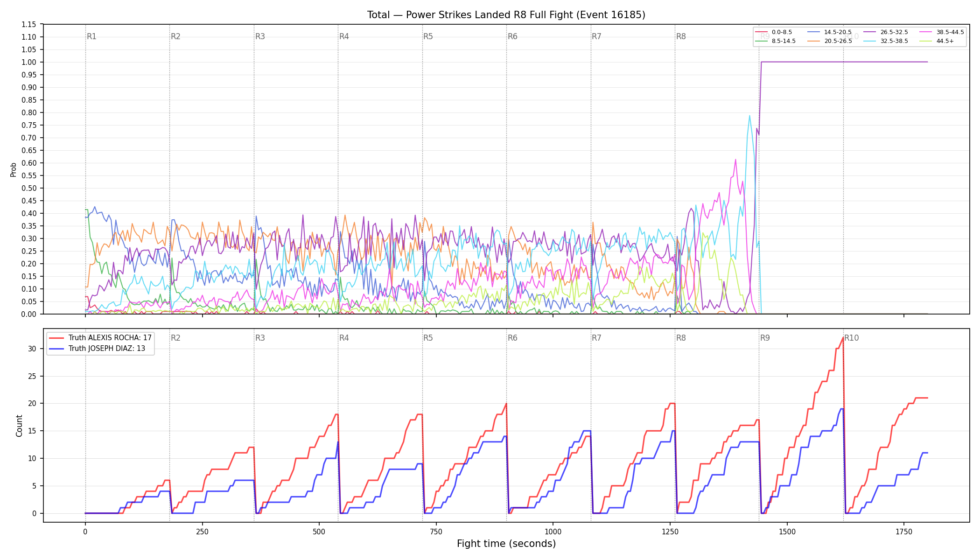Screen dimensions: 980x560
Task: Pick the 14.5-20.5 legend label
Action: point(838,32)
